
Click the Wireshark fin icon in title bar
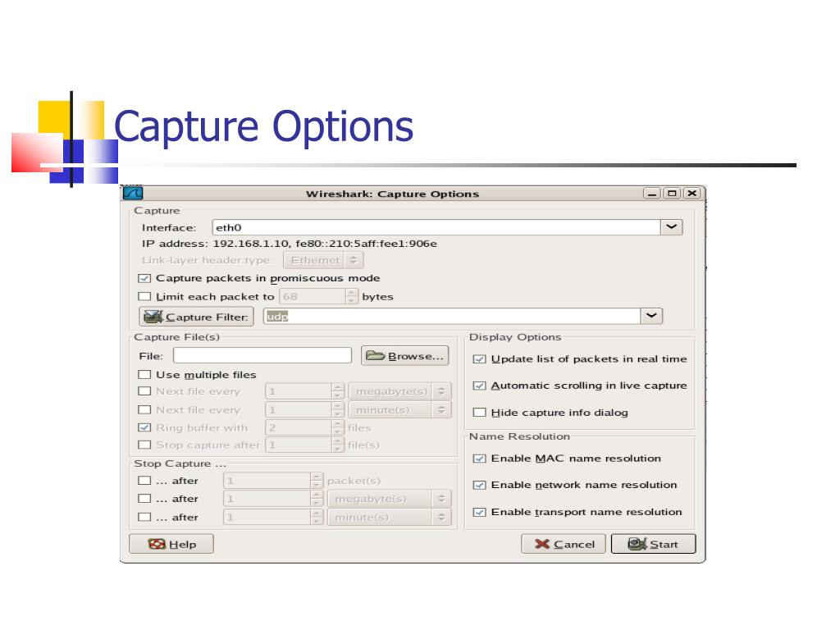[132, 193]
